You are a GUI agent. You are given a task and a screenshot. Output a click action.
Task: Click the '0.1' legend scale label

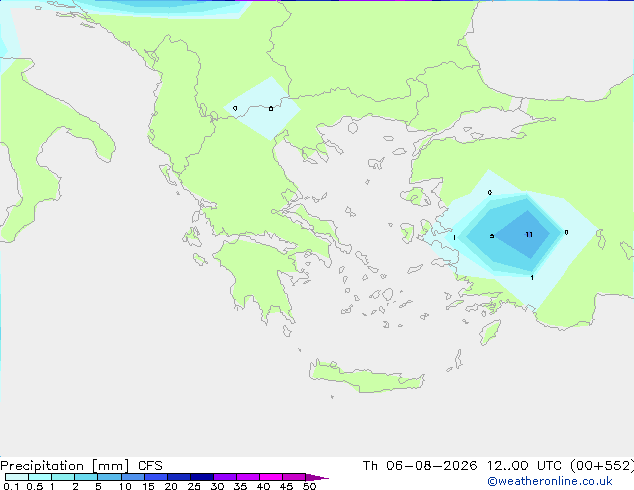[11, 486]
